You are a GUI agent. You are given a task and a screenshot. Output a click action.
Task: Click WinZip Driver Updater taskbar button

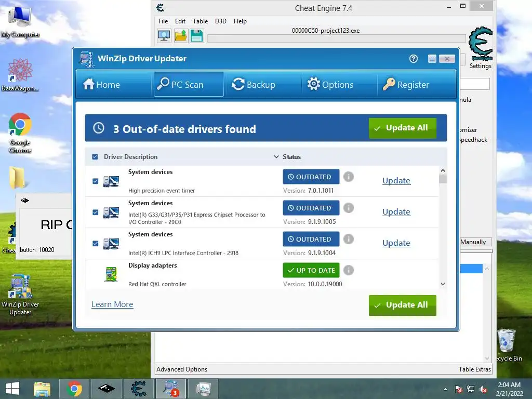(170, 389)
